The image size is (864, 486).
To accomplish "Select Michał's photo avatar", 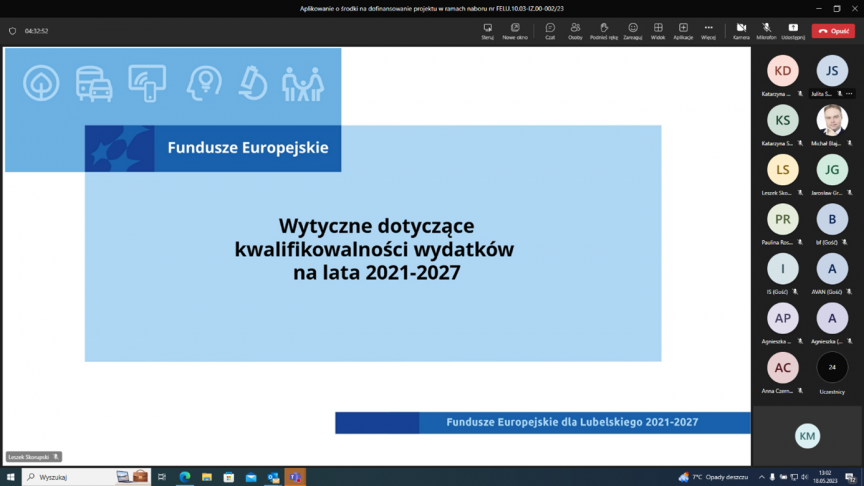I will tap(832, 120).
